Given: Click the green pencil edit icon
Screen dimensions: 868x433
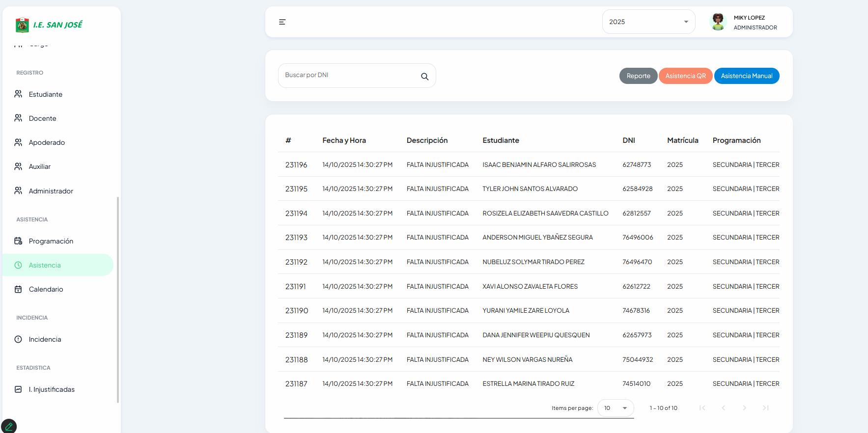Looking at the screenshot, I should 9,426.
